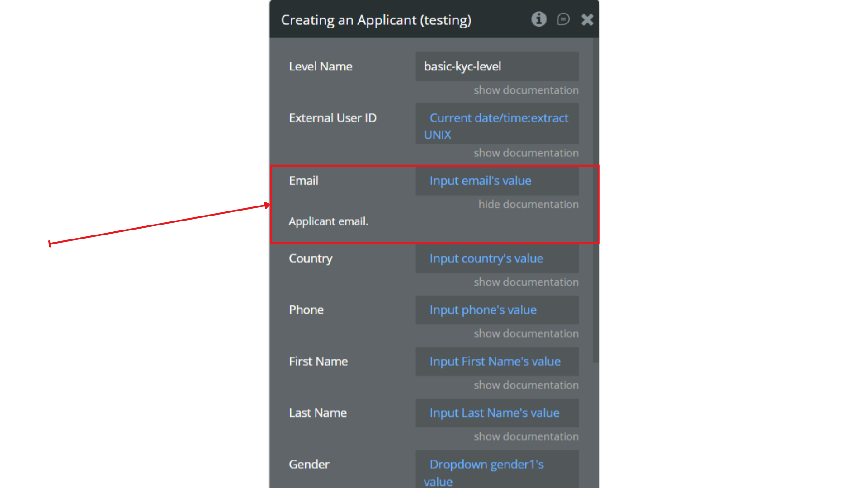Show documentation for External User ID
This screenshot has height=488, width=868.
[x=526, y=153]
